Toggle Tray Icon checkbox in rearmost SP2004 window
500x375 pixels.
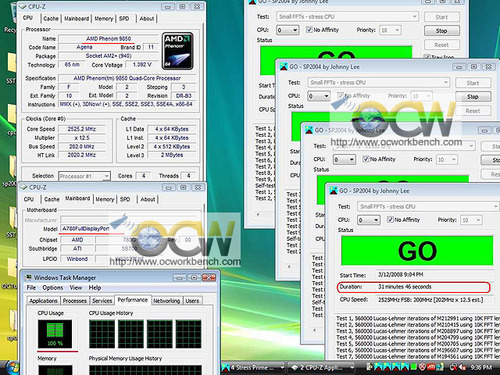(x=426, y=57)
